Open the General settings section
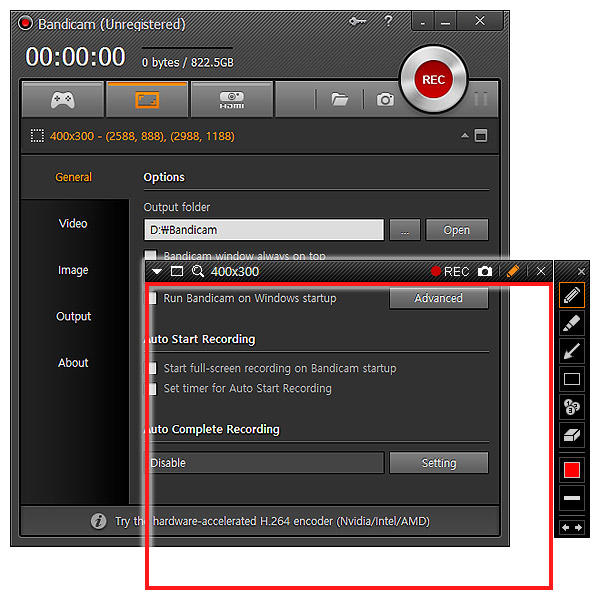Image resolution: width=600 pixels, height=600 pixels. point(73,177)
